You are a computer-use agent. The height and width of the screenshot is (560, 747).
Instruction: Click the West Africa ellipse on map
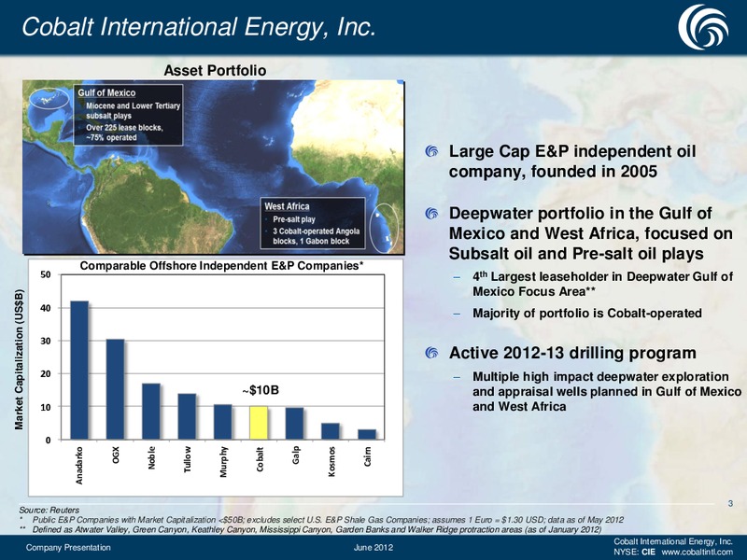tap(384, 228)
